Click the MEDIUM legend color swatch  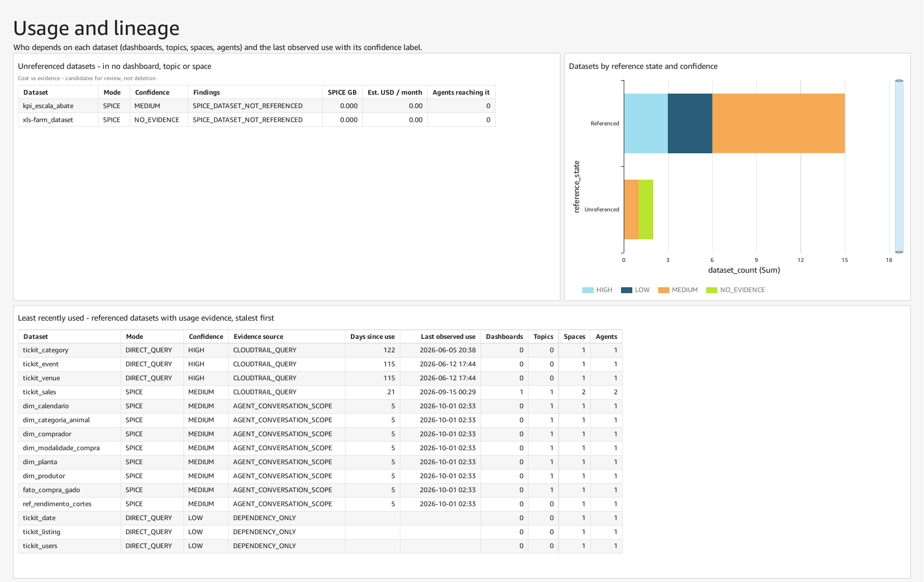point(664,290)
